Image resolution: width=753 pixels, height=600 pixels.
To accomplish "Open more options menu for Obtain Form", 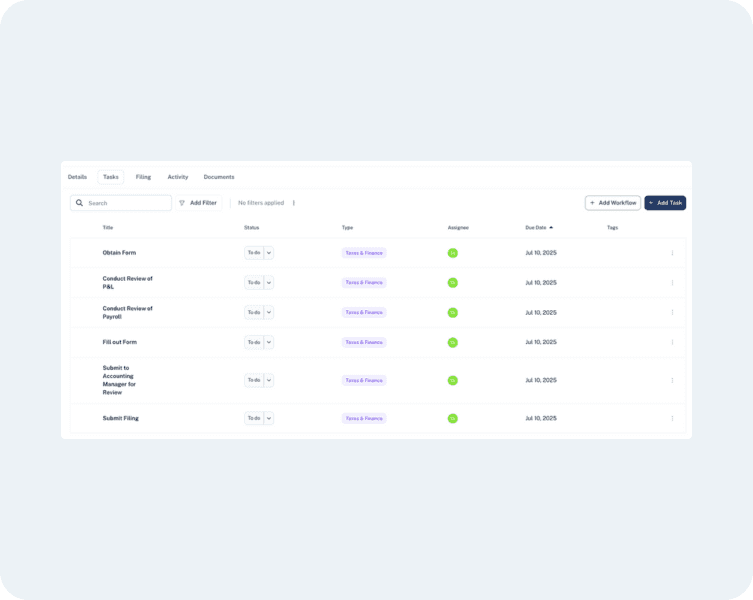I will tap(672, 253).
